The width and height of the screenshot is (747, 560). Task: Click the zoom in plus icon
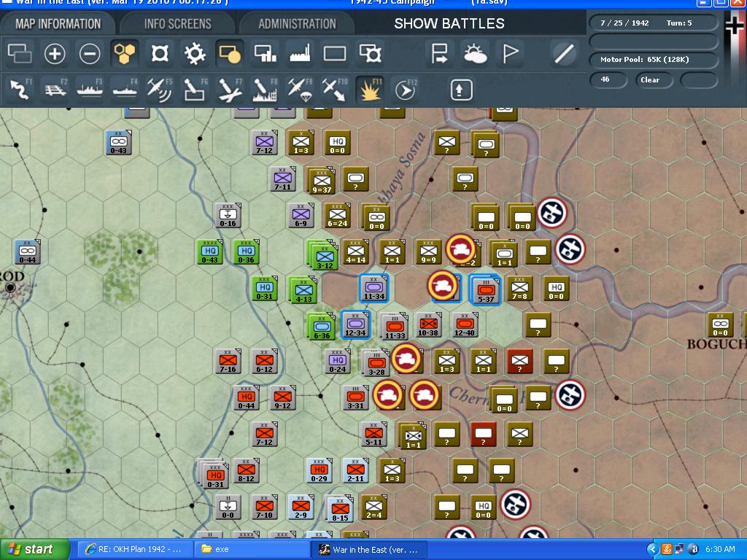(54, 53)
